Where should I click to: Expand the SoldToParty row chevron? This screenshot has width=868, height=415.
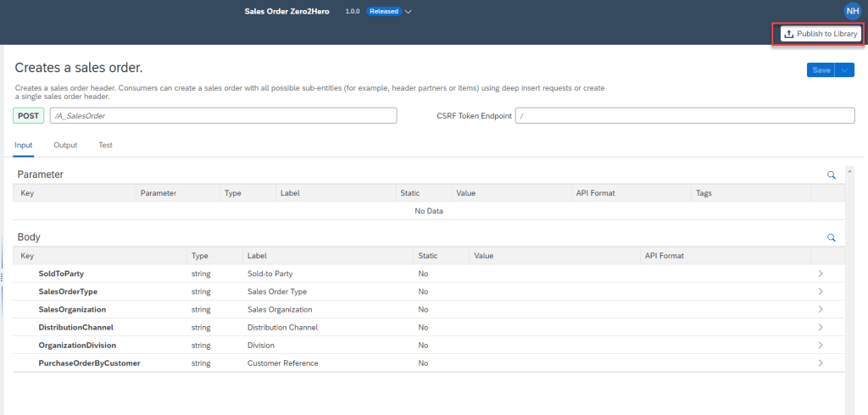[x=821, y=274]
